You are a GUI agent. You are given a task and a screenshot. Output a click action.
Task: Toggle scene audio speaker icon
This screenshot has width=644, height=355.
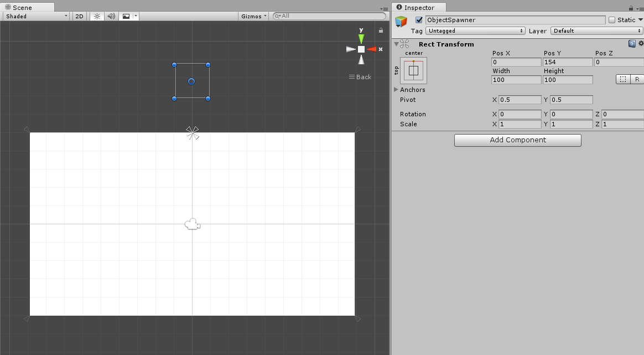click(111, 16)
